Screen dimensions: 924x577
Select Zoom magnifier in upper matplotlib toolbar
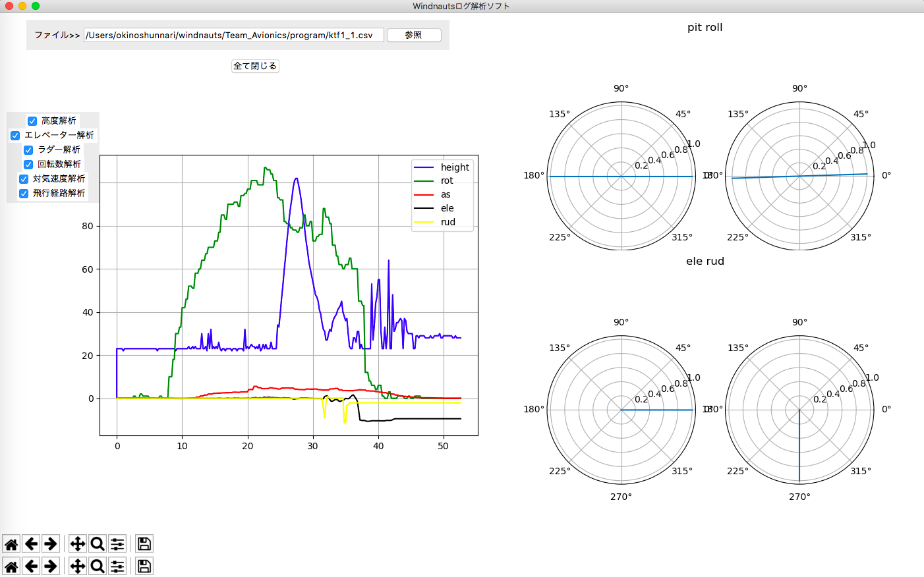(98, 543)
